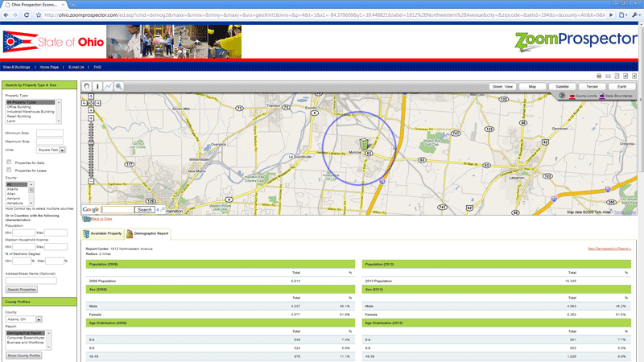The width and height of the screenshot is (644, 362).
Task: Select Consumer Expenditures report option
Action: (x=26, y=338)
